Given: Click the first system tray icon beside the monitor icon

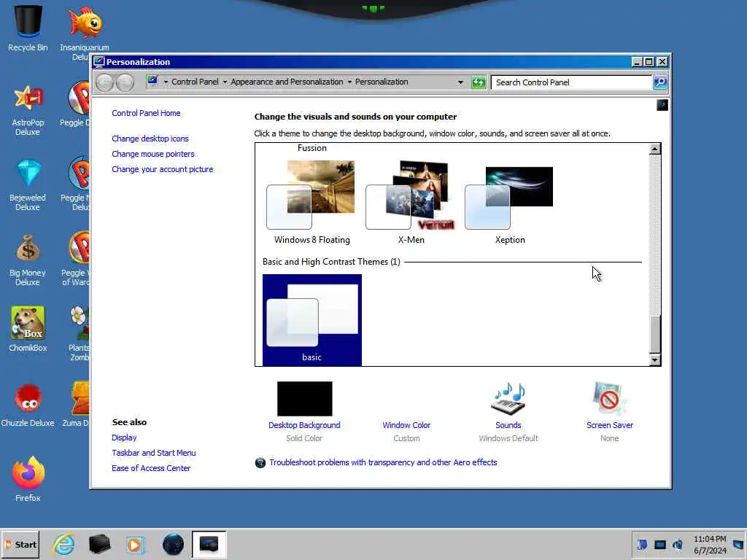Looking at the screenshot, I should click(642, 545).
